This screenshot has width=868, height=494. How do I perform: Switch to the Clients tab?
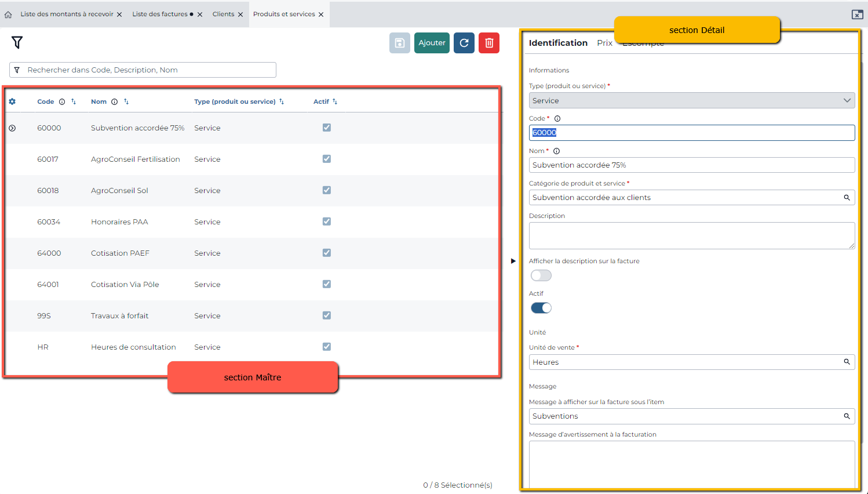pos(223,14)
